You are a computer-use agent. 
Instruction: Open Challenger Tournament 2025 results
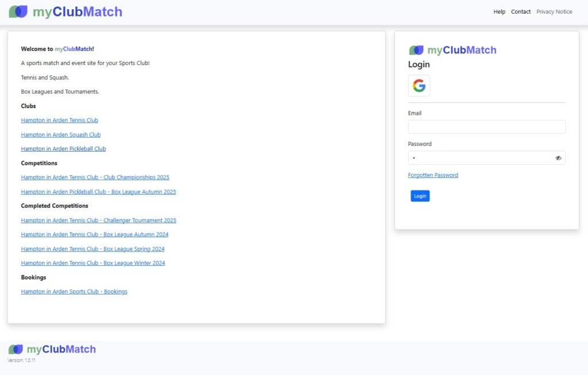tap(99, 220)
